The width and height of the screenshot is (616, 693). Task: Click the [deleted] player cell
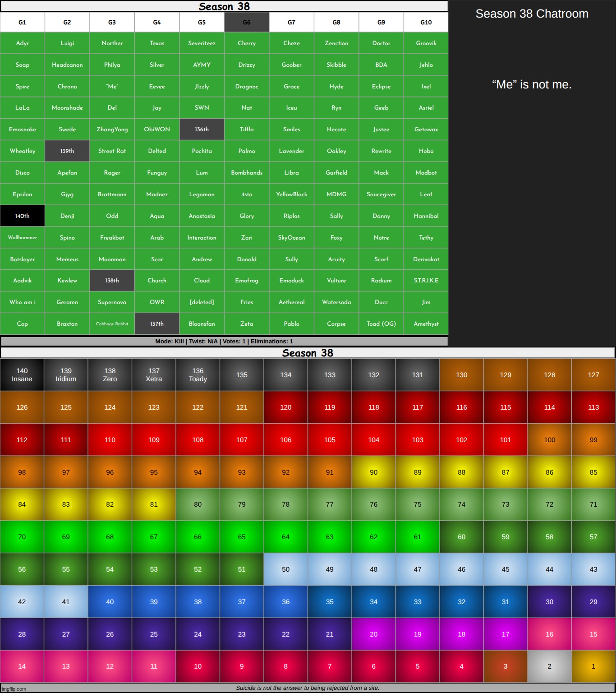tap(202, 302)
